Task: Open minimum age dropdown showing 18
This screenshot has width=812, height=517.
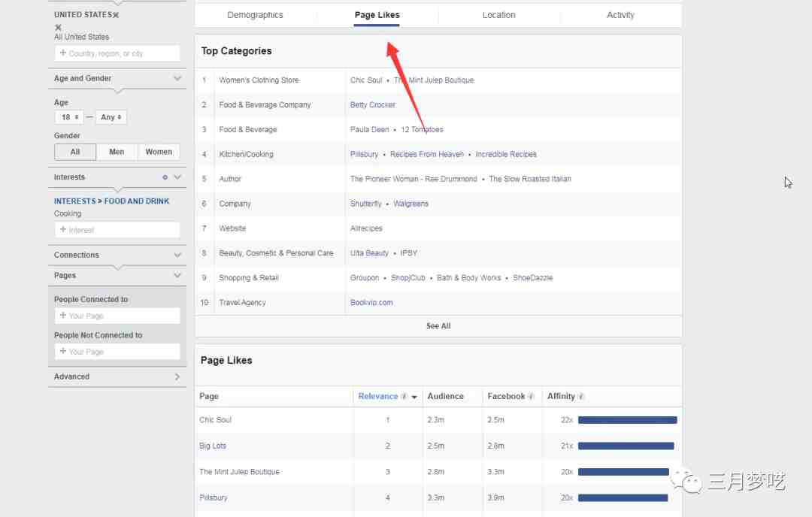Action: (69, 117)
